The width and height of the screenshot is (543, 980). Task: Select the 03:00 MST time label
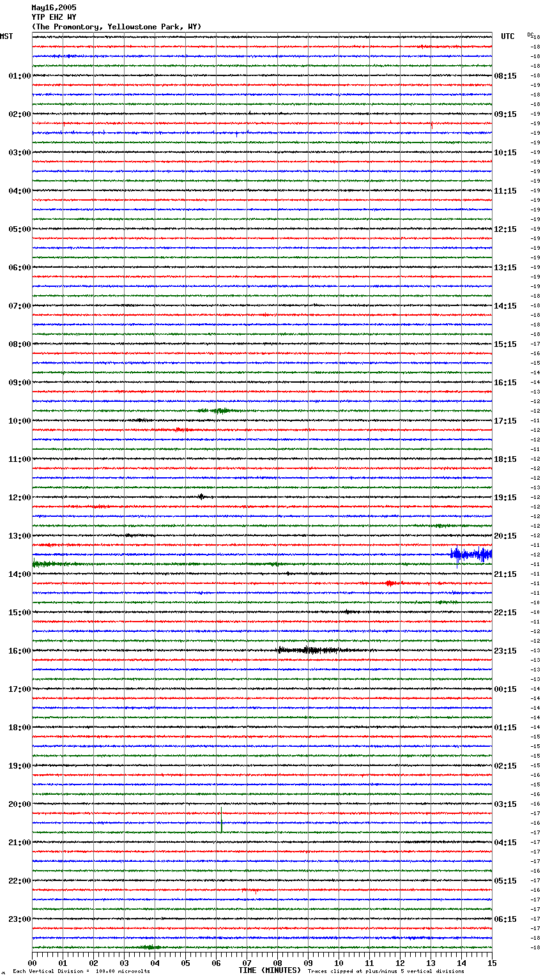point(20,153)
